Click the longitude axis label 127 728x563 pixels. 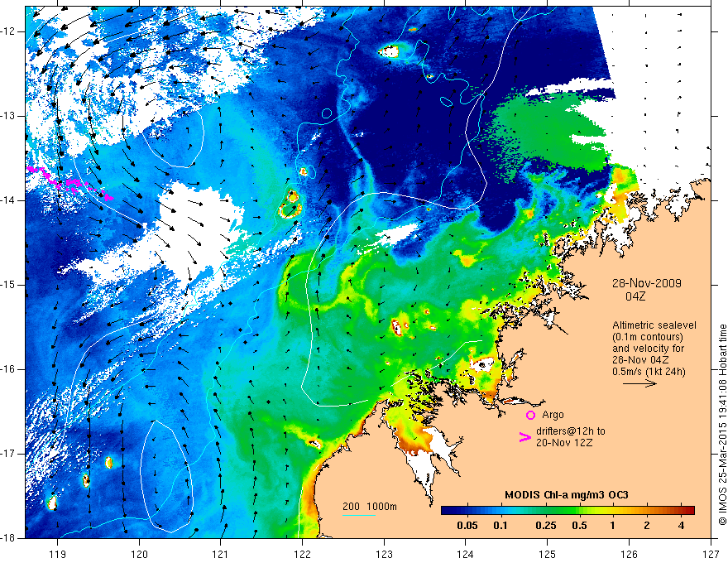tap(711, 554)
